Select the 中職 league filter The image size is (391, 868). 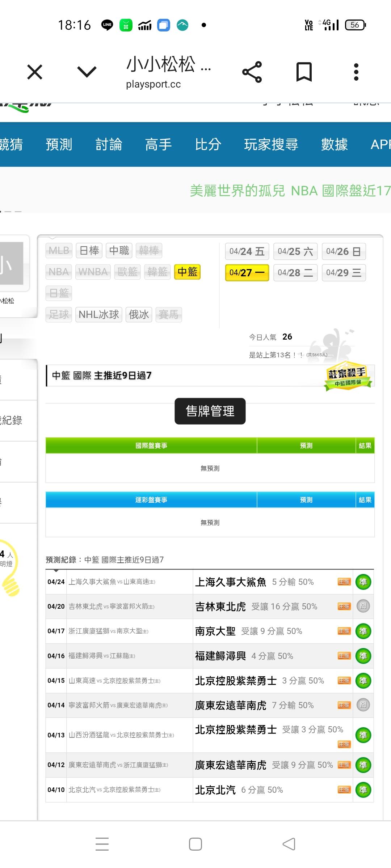[119, 251]
